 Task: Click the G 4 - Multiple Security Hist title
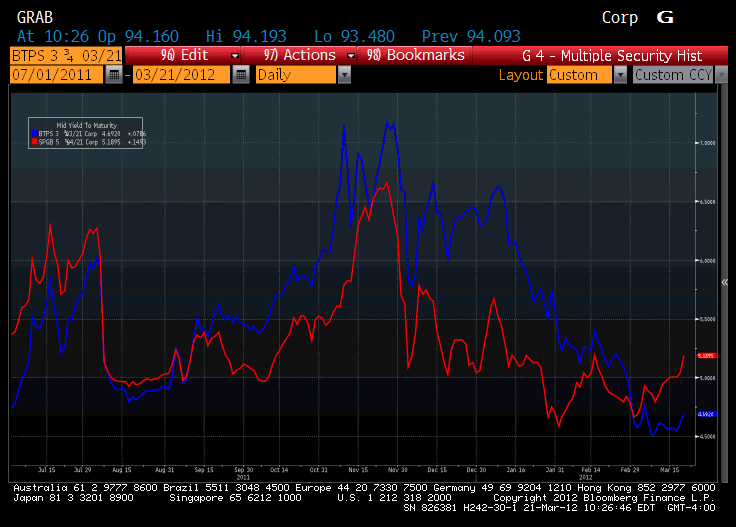coord(612,56)
